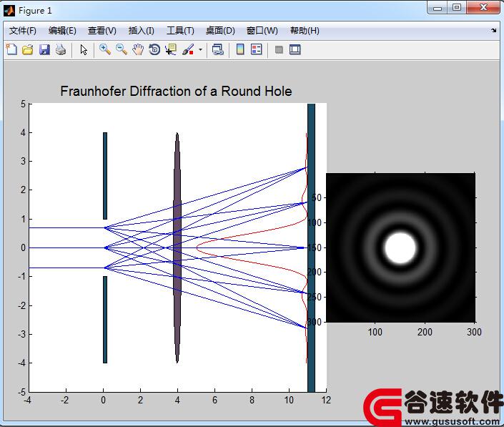Click the dock figure arrow at menu bar end

point(494,31)
